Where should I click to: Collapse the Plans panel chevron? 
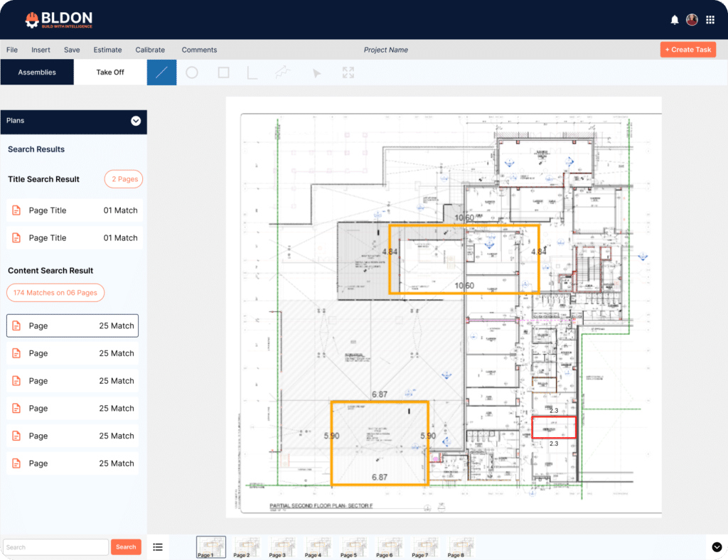click(136, 121)
